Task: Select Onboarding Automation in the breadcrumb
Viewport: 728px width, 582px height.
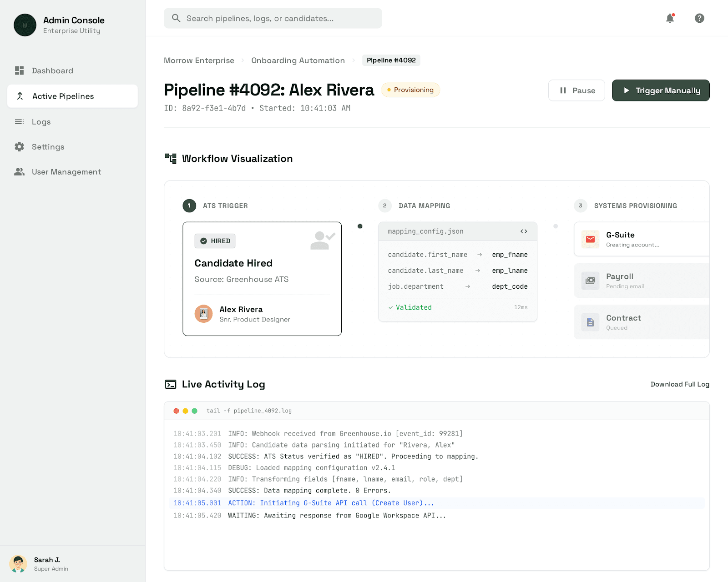Action: (298, 60)
